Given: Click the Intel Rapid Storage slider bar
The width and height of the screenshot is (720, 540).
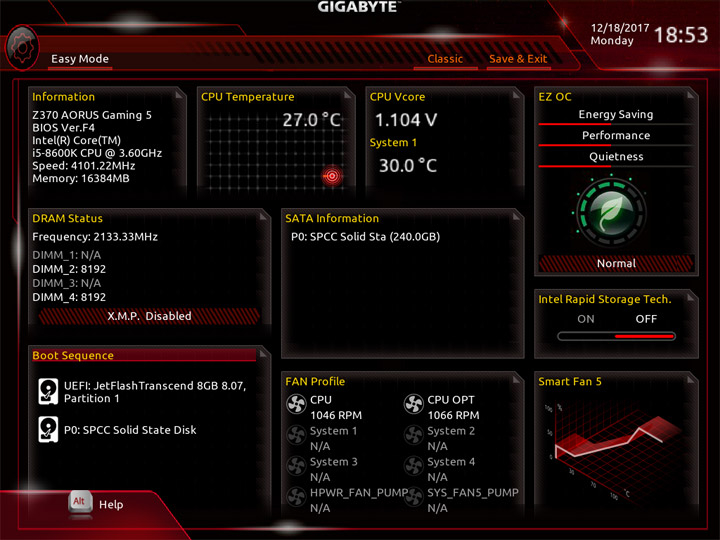Looking at the screenshot, I should 616,337.
